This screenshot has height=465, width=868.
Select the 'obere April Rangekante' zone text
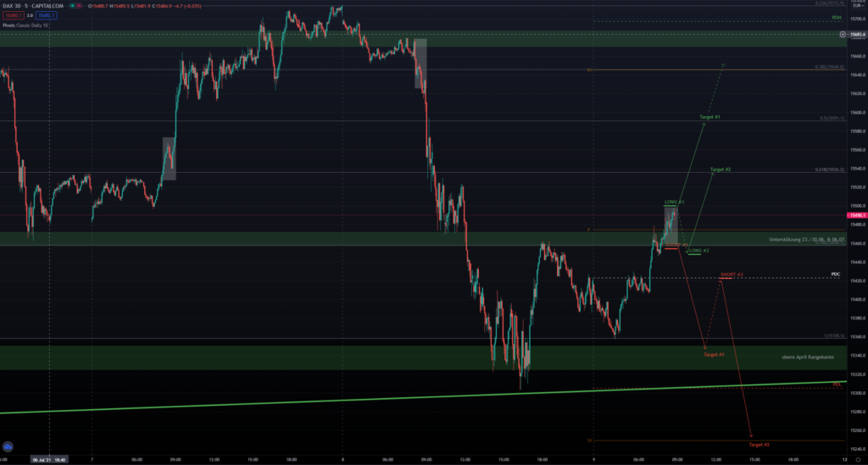tap(808, 357)
